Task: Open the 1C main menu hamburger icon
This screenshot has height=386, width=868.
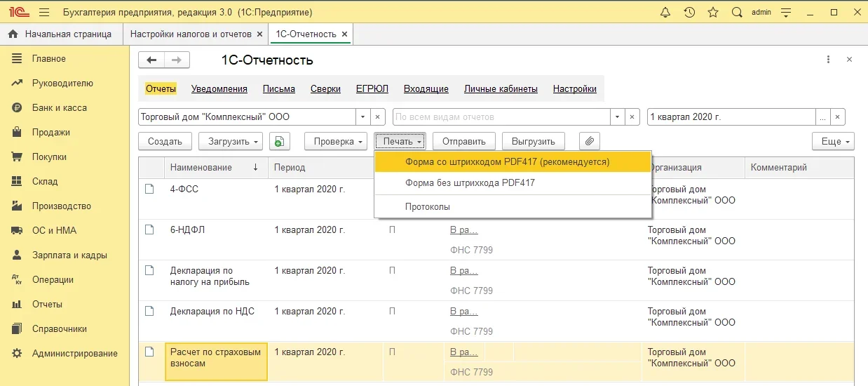Action: point(45,12)
